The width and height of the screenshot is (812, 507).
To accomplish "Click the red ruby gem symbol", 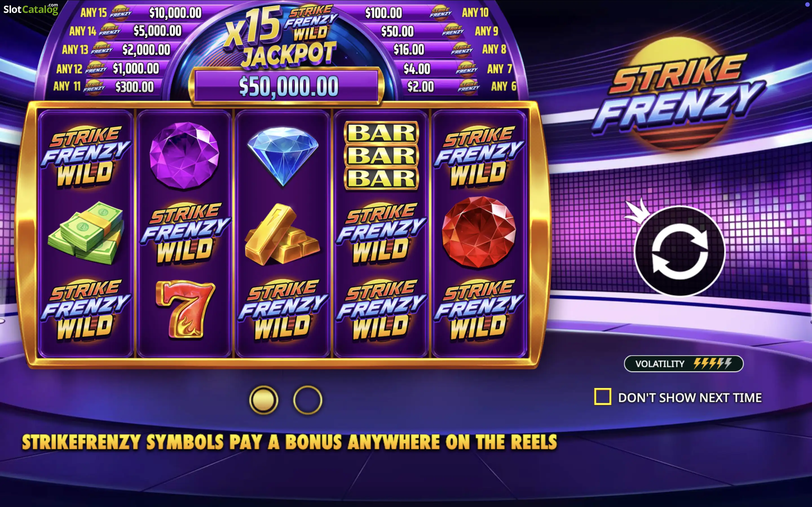I will point(479,232).
